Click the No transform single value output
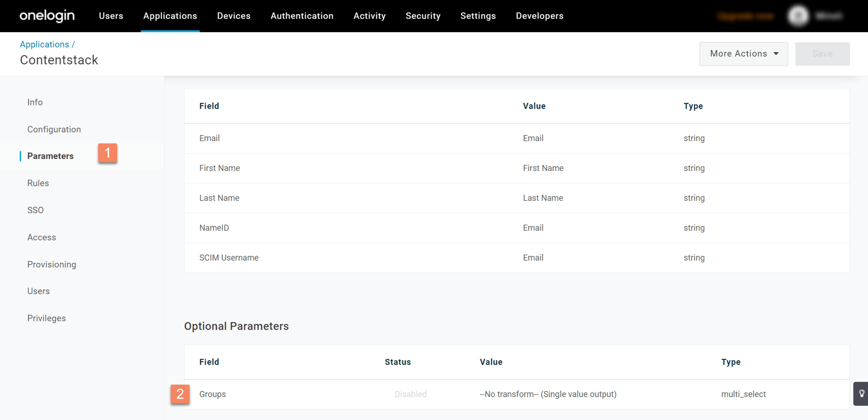This screenshot has height=420, width=868. coord(548,394)
